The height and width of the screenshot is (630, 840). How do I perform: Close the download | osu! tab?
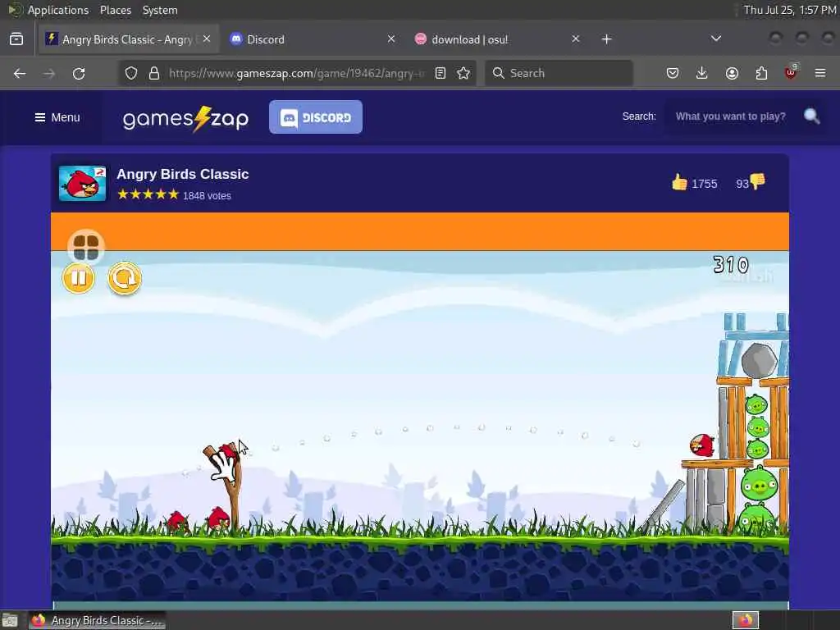click(x=575, y=39)
